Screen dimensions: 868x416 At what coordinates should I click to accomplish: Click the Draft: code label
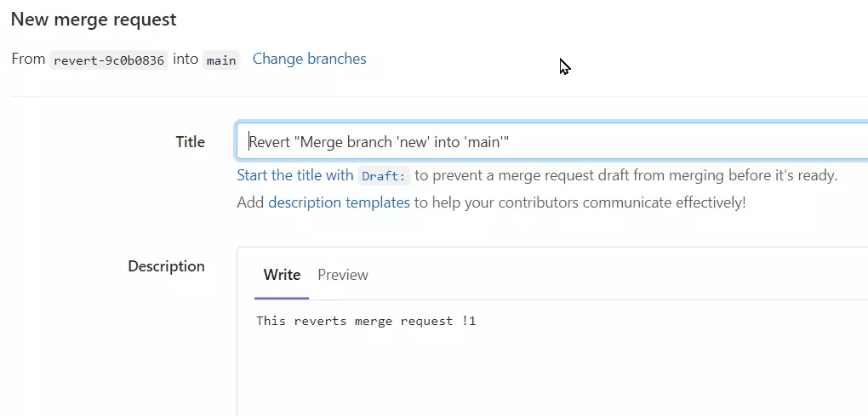pyautogui.click(x=384, y=176)
